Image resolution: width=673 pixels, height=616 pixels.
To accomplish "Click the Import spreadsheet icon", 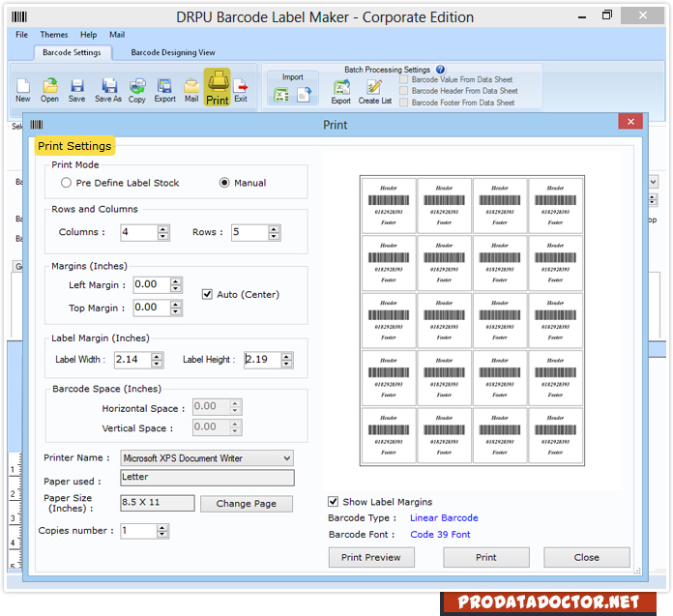I will click(x=281, y=95).
